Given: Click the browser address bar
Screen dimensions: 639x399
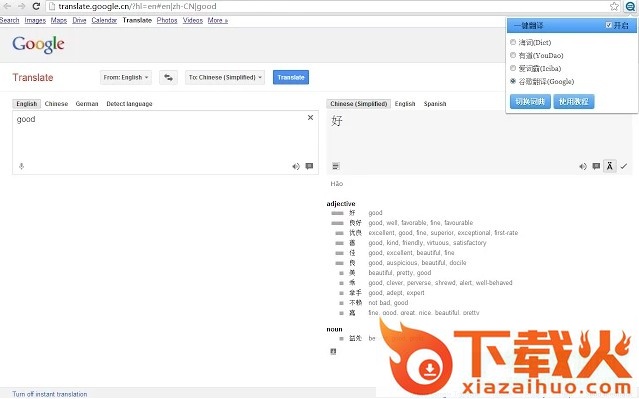Looking at the screenshot, I should [326, 6].
